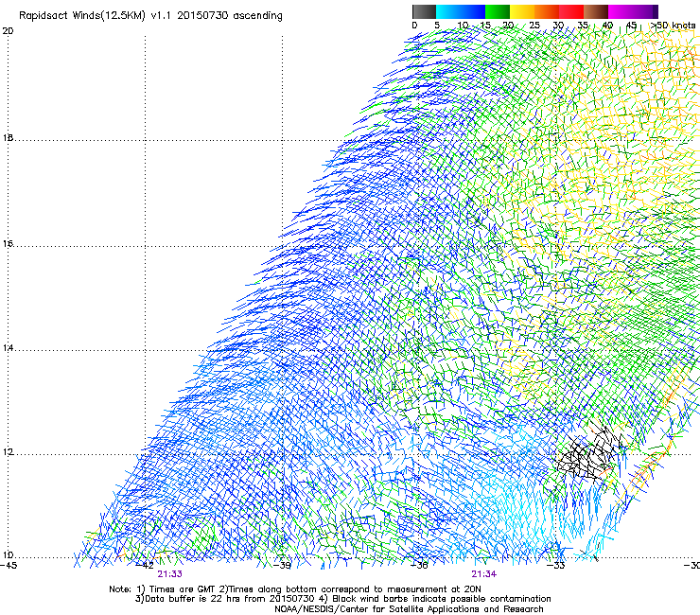Viewport: 700px width, 615px height.
Task: Click the 'Data buffer is 22 hrs' note
Action: point(342,599)
